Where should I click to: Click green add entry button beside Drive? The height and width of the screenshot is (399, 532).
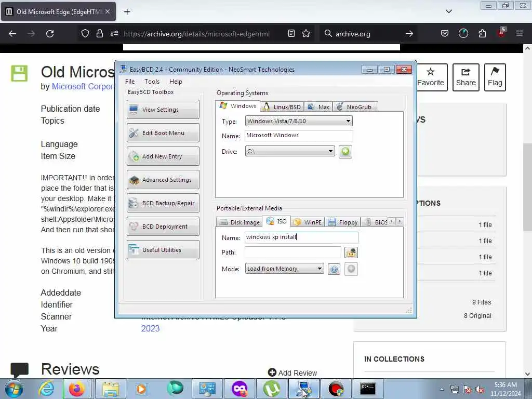tap(345, 151)
